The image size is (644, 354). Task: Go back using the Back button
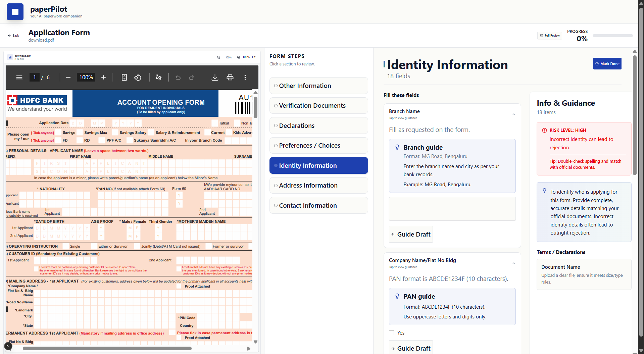(x=13, y=36)
